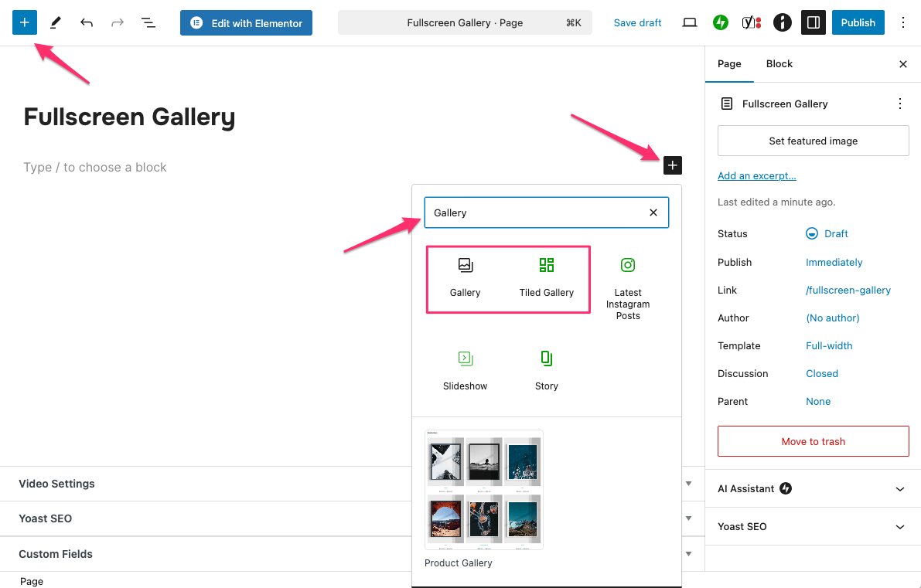Click the Product Gallery pattern thumbnail
This screenshot has height=588, width=921.
[x=484, y=490]
